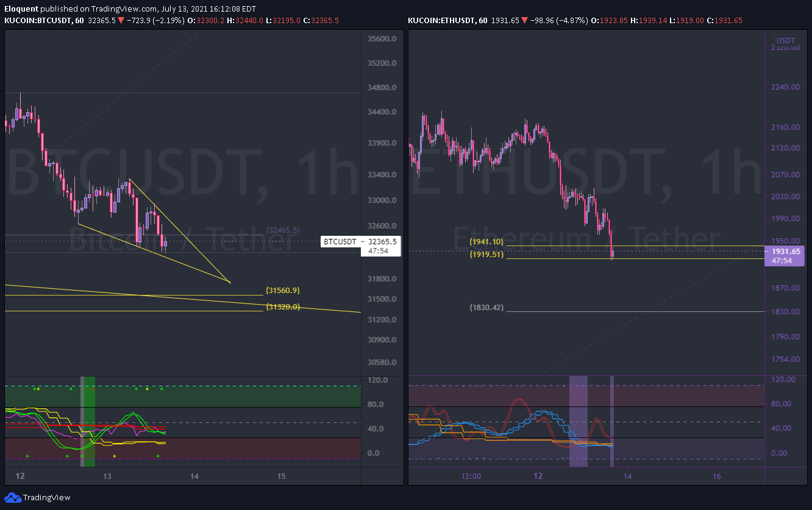Image resolution: width=812 pixels, height=510 pixels.
Task: Click the BTC low value L:32195.0
Action: [x=283, y=20]
